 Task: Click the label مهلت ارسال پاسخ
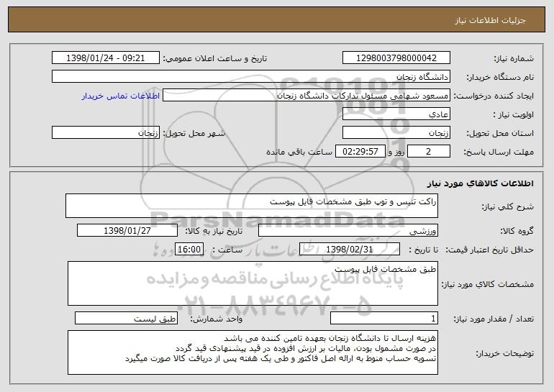tap(499, 152)
